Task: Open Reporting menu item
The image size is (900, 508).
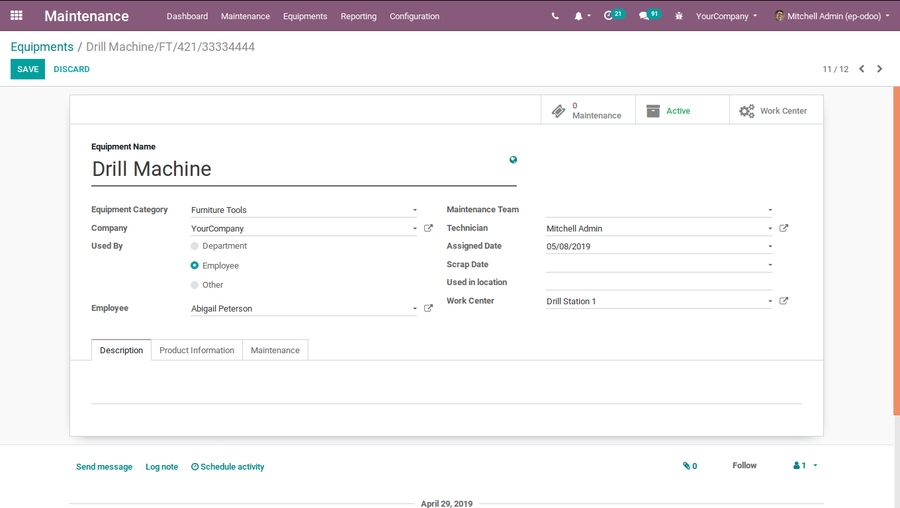Action: 358,16
